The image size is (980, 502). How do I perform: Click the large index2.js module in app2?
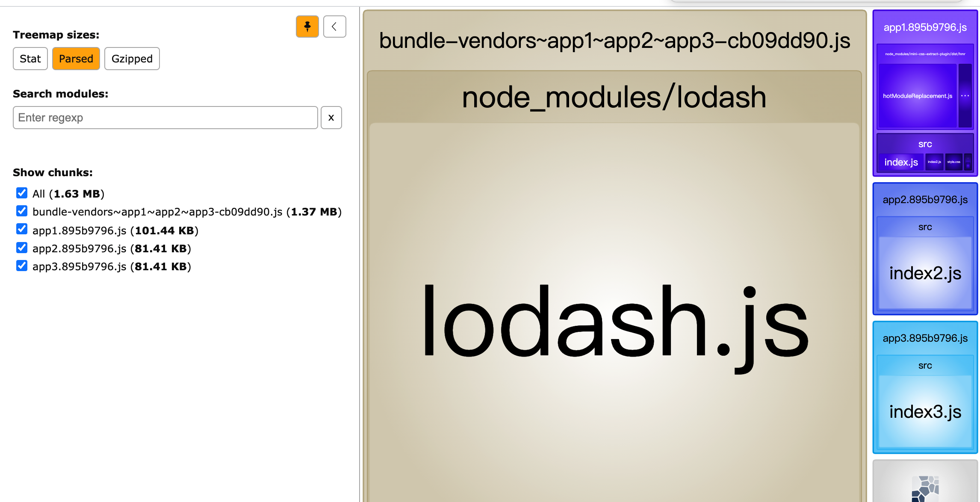[925, 273]
